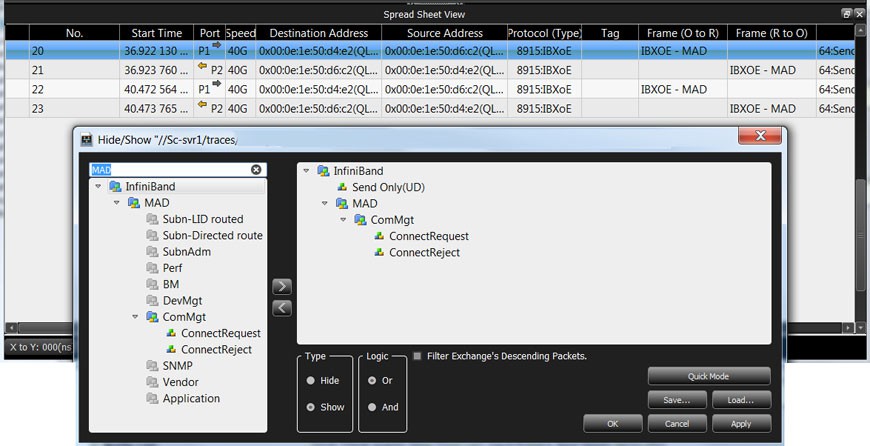The width and height of the screenshot is (870, 446).
Task: Click the horizontal scrollbar right arrow
Action: pos(848,328)
